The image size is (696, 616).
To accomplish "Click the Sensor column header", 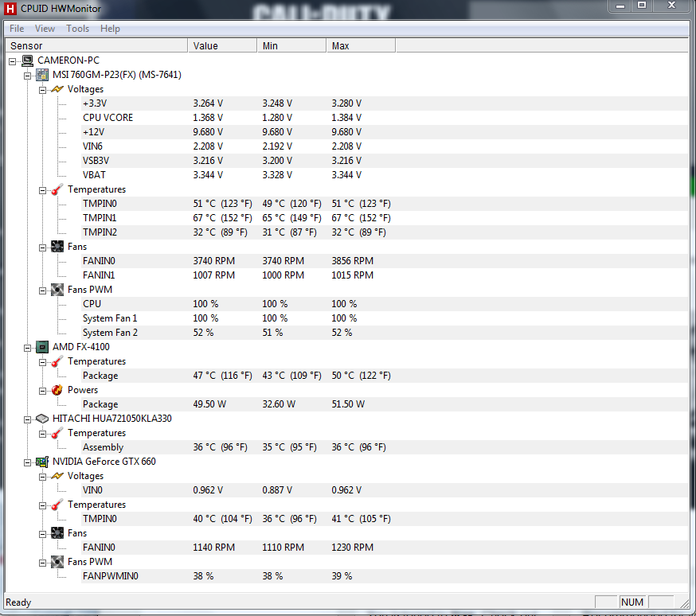I will click(96, 45).
